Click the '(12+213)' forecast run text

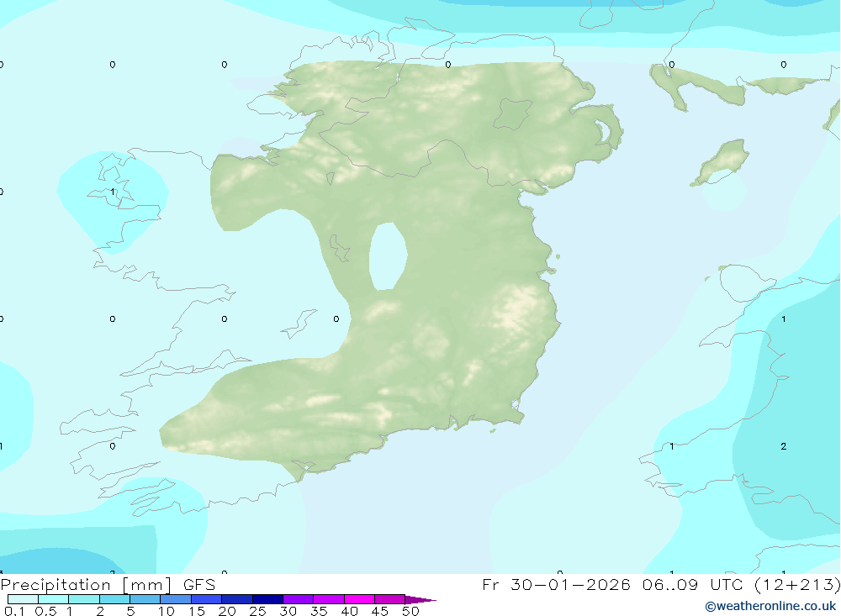(x=797, y=584)
